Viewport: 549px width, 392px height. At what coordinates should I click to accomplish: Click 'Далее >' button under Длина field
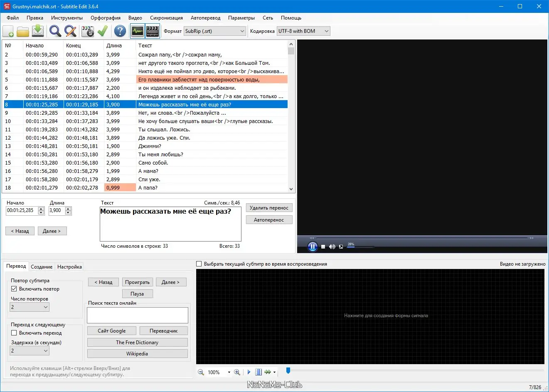pos(52,231)
